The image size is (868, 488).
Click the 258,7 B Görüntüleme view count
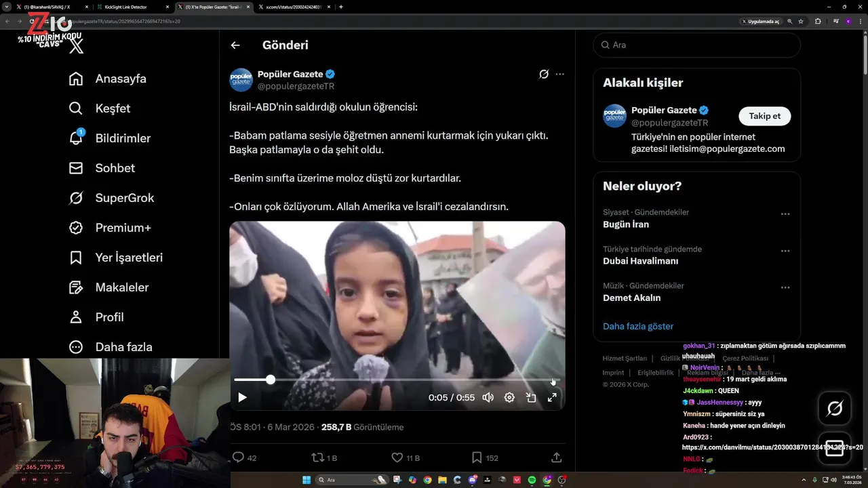click(x=362, y=428)
